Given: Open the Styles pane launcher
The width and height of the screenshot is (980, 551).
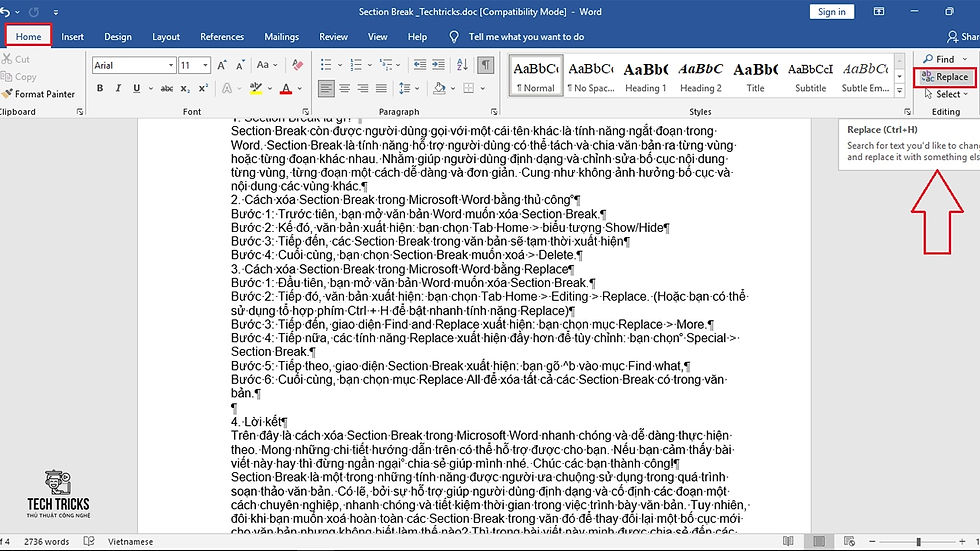Looking at the screenshot, I should coord(907,112).
